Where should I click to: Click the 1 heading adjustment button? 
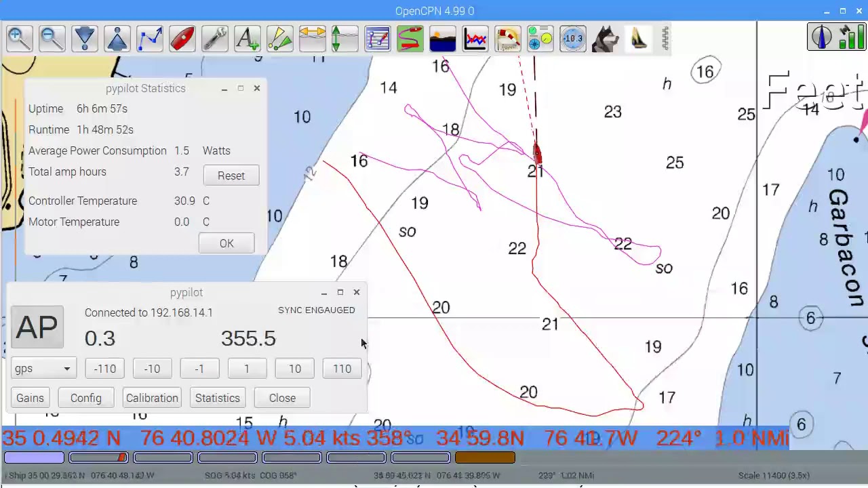[x=247, y=369]
